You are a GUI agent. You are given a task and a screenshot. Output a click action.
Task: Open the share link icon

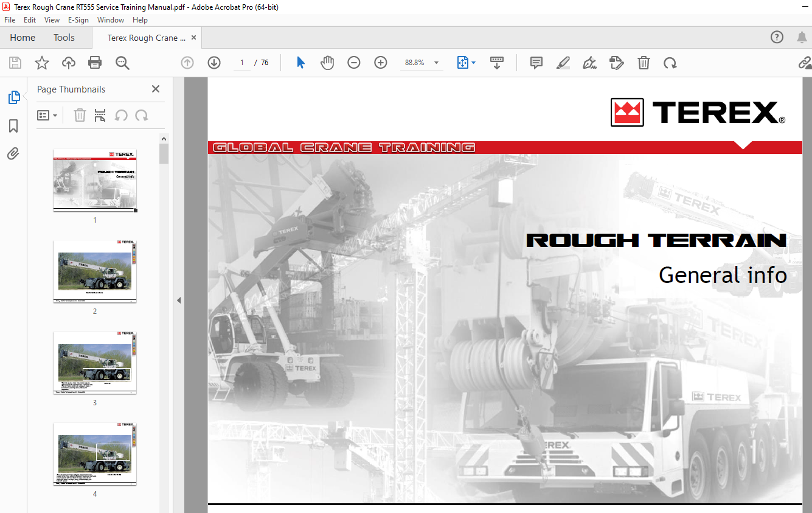[805, 63]
